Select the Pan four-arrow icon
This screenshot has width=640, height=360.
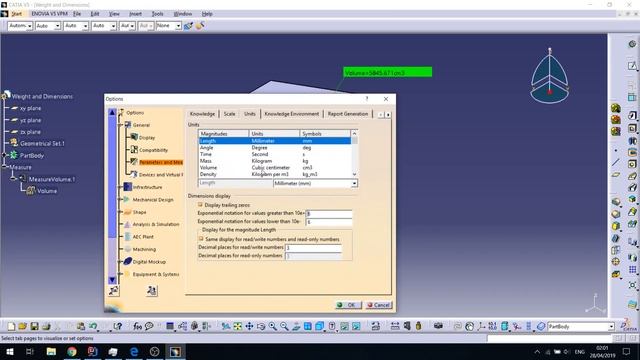(x=249, y=326)
